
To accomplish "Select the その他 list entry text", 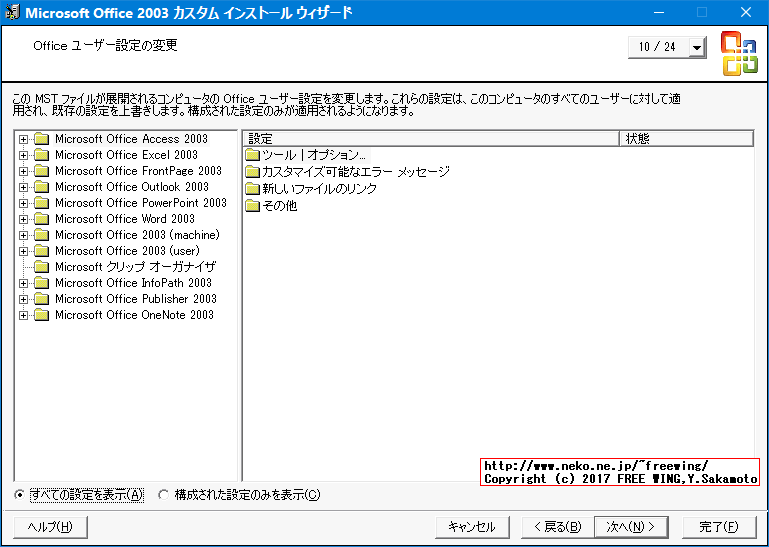I will coord(280,206).
